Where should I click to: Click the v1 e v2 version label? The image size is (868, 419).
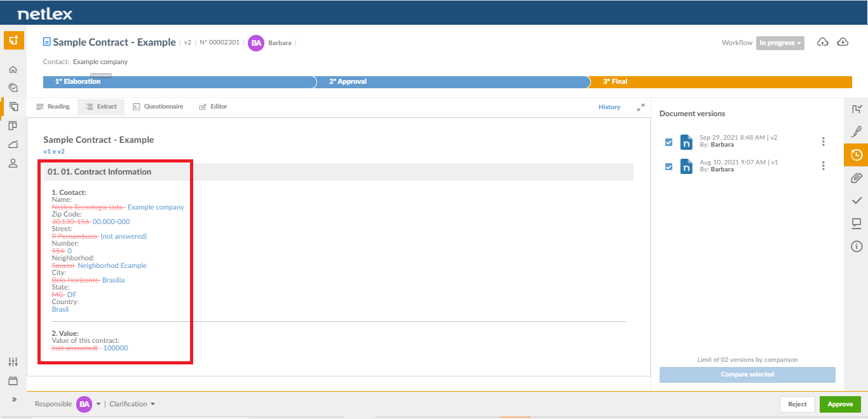click(54, 152)
